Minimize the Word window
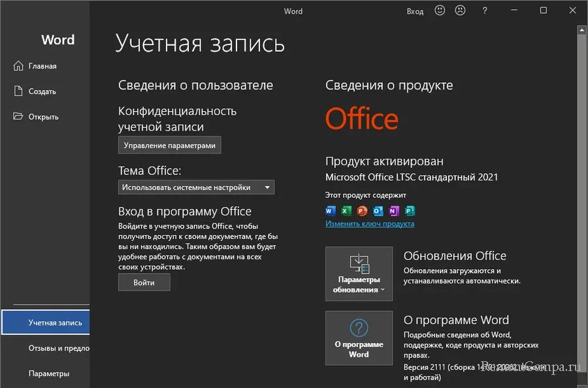The height and width of the screenshot is (388, 588). pyautogui.click(x=514, y=10)
